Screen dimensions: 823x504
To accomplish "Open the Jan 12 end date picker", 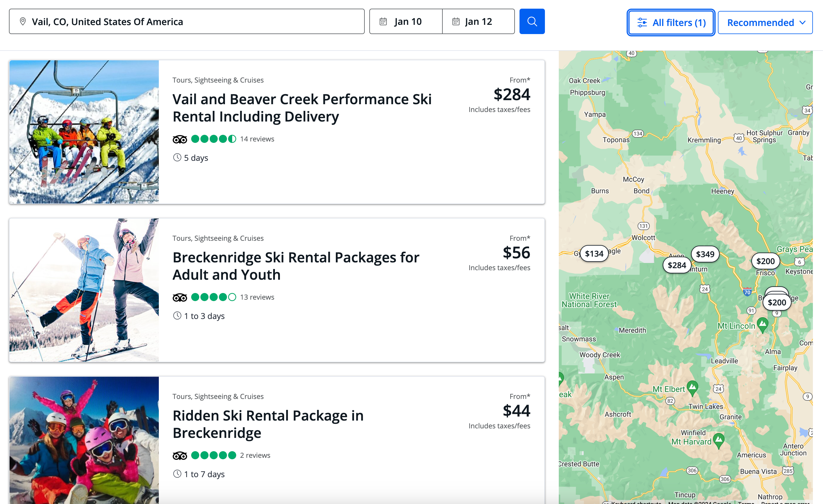I will coord(478,21).
